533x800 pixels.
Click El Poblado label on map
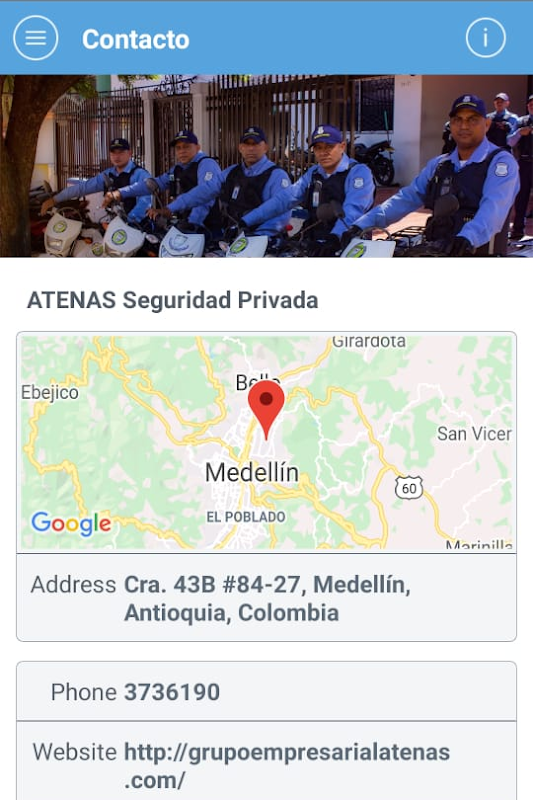246,517
